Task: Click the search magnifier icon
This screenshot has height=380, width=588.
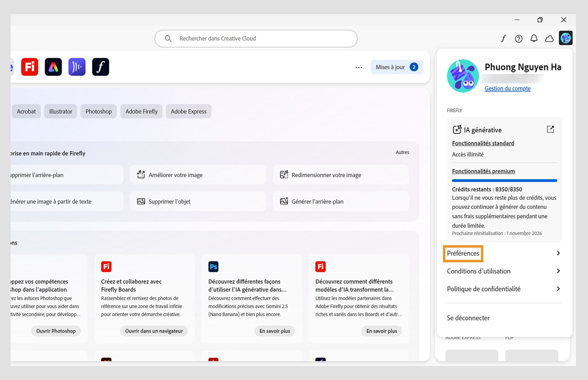Action: pyautogui.click(x=168, y=39)
